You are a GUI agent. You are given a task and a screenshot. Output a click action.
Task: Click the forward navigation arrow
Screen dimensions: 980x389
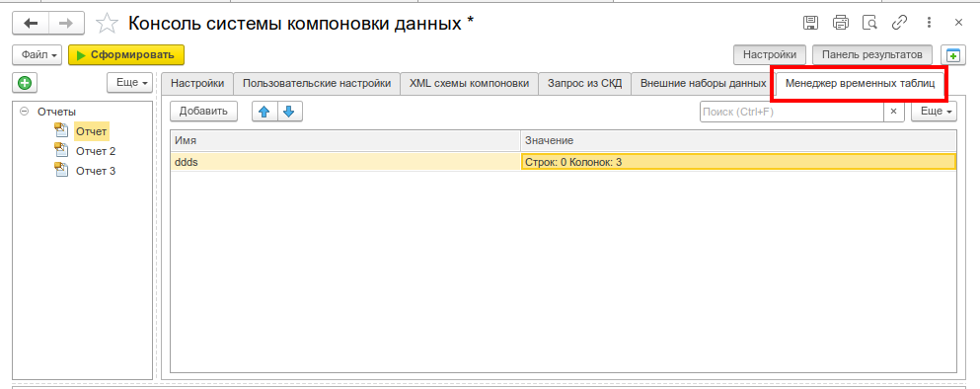click(x=67, y=24)
